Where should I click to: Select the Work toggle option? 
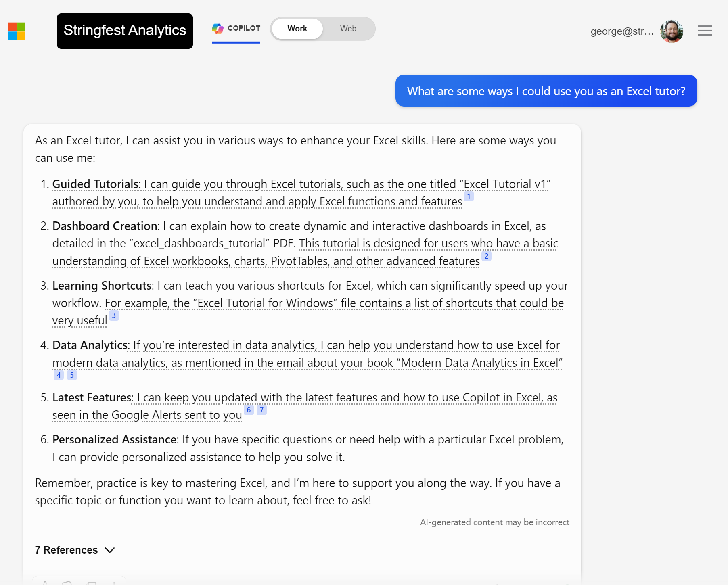[x=297, y=29]
